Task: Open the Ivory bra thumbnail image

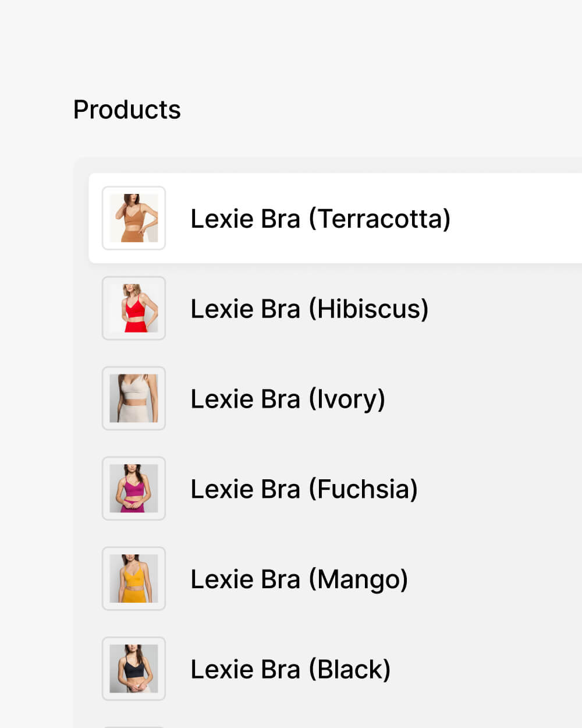Action: (x=134, y=398)
